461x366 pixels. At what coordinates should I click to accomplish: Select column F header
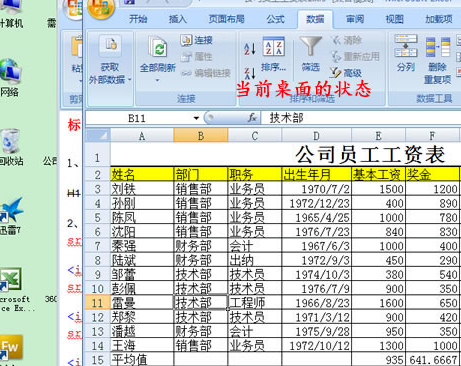(432, 136)
